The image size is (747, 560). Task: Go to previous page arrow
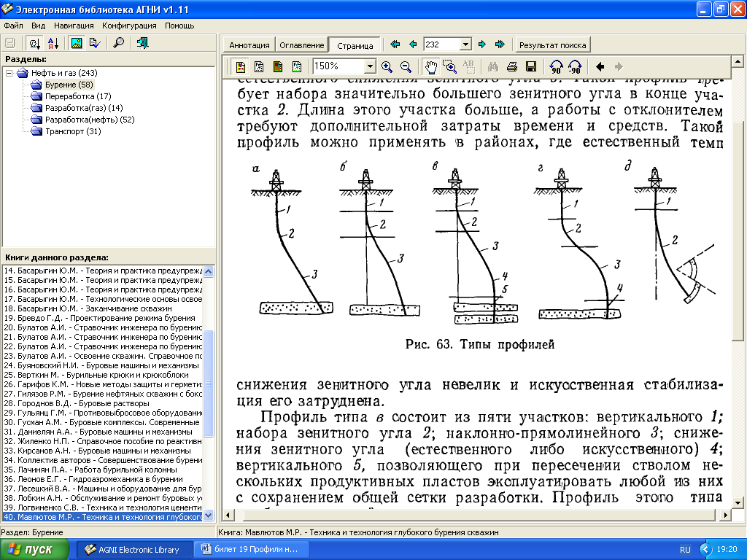click(x=413, y=44)
